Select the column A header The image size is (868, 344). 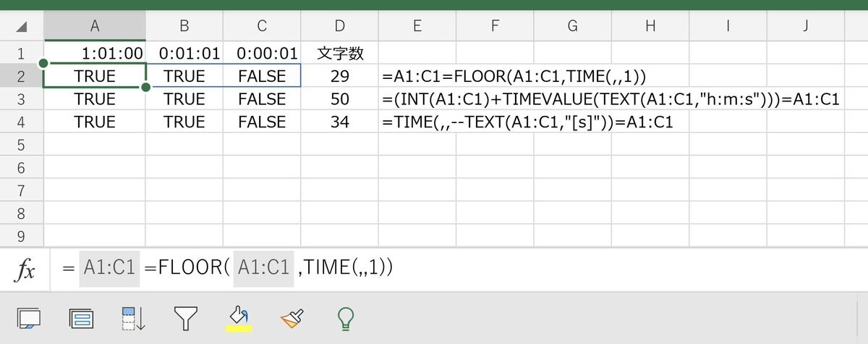95,28
